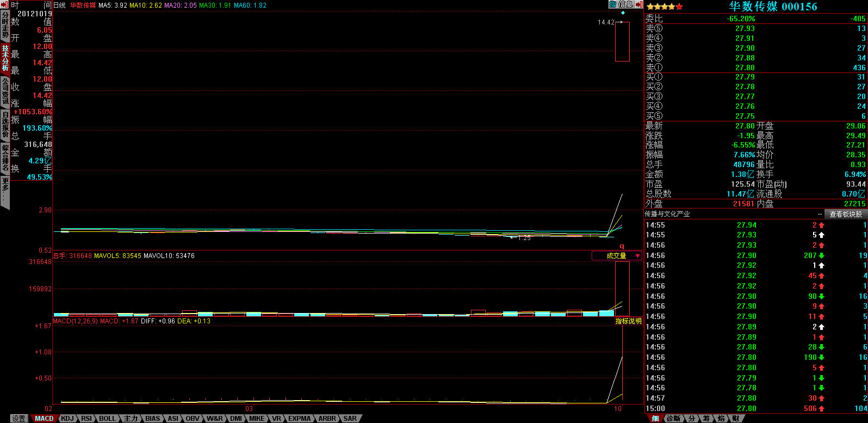The image size is (868, 423).
Task: Select the 焰 tab in right panel
Action: click(x=721, y=419)
